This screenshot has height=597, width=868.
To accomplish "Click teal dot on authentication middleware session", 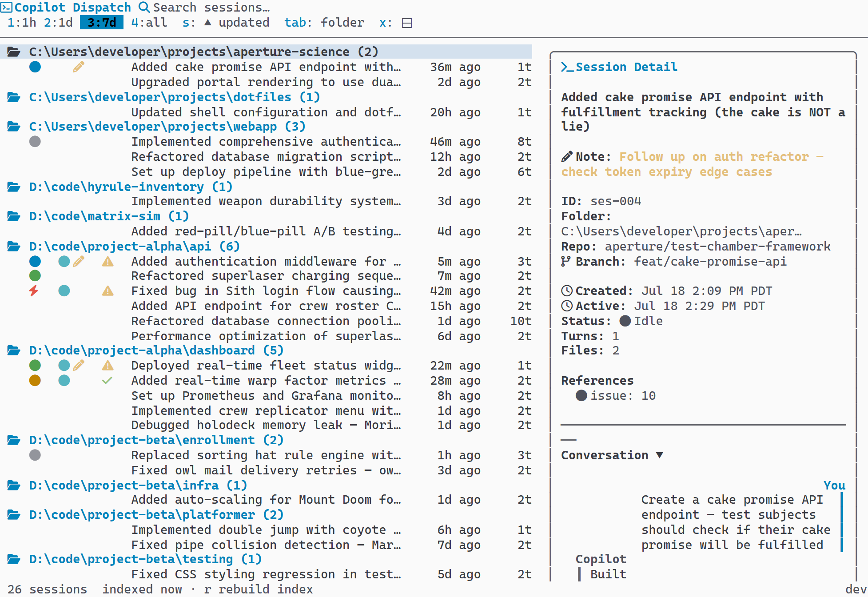I will (x=64, y=262).
